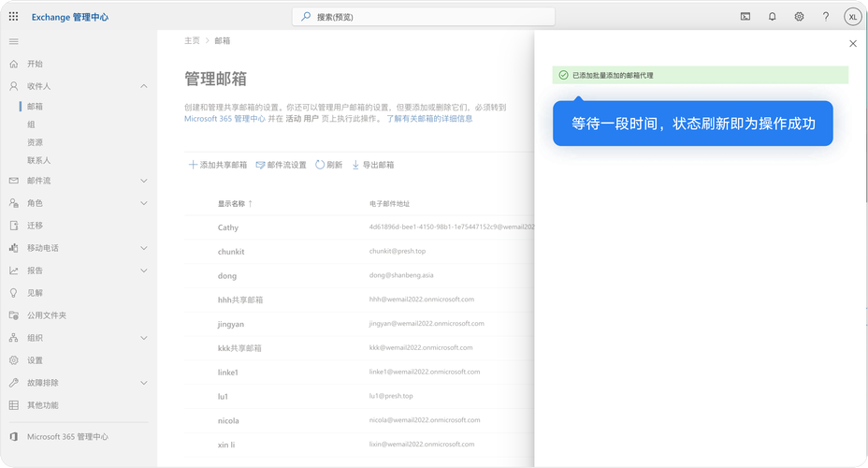Click the home icon beside 开始
The width and height of the screenshot is (868, 468).
[x=14, y=64]
